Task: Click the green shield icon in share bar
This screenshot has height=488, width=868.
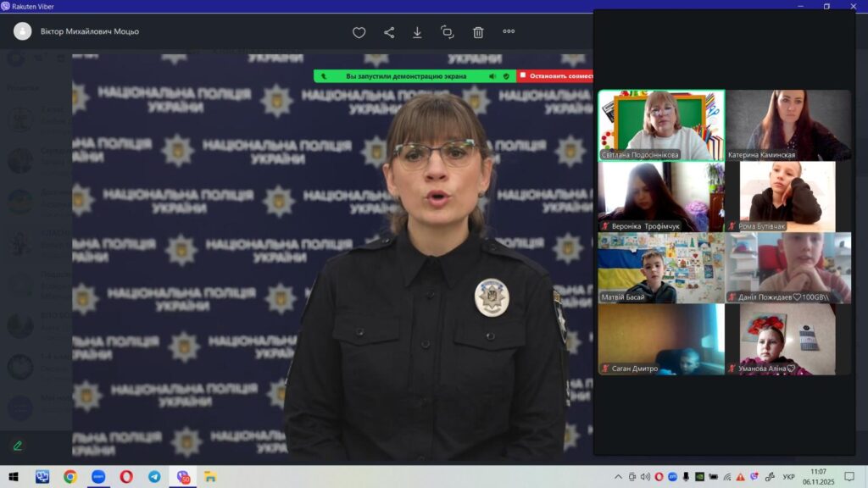Action: [x=506, y=76]
